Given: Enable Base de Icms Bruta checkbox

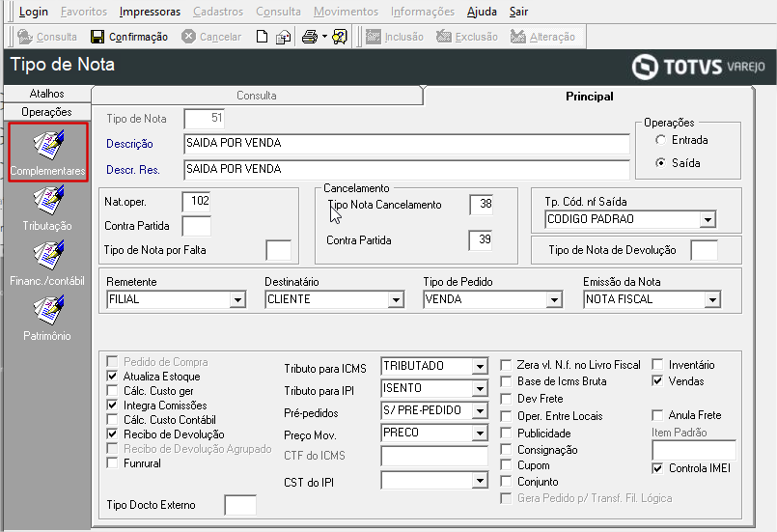Looking at the screenshot, I should pyautogui.click(x=506, y=381).
